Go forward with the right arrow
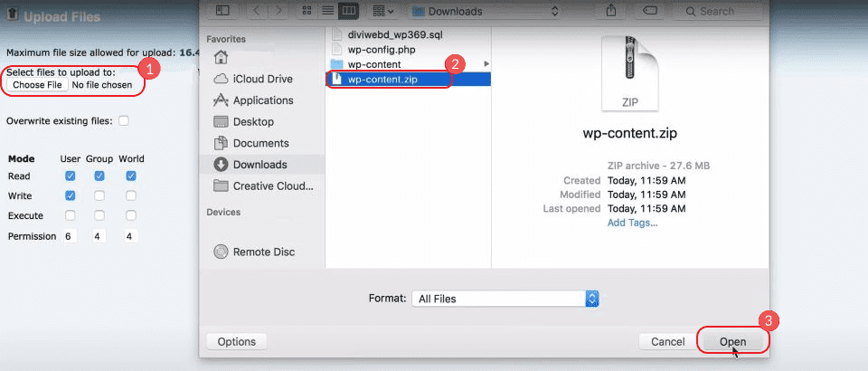The image size is (868, 371). [x=279, y=11]
